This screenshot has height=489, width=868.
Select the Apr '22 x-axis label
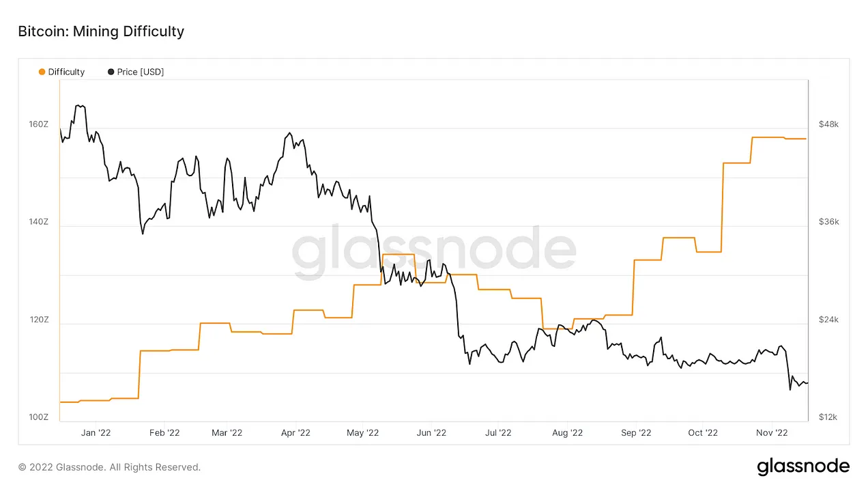[295, 432]
